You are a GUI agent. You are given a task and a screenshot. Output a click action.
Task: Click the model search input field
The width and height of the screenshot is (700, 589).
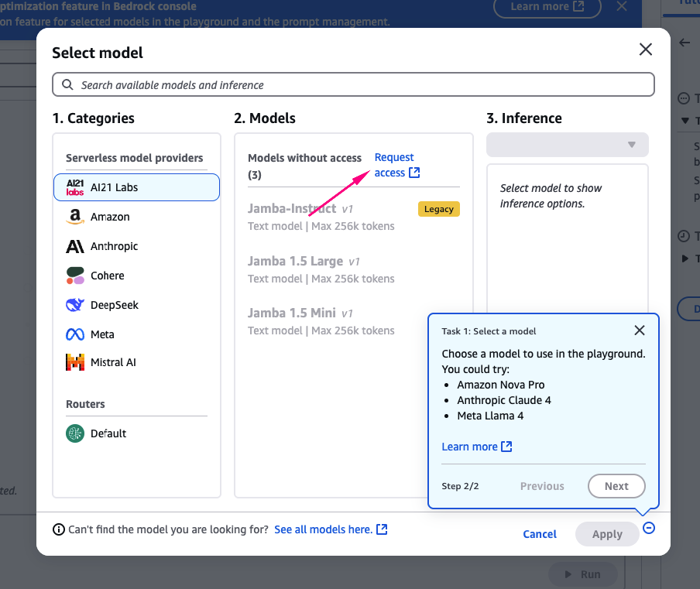(353, 84)
